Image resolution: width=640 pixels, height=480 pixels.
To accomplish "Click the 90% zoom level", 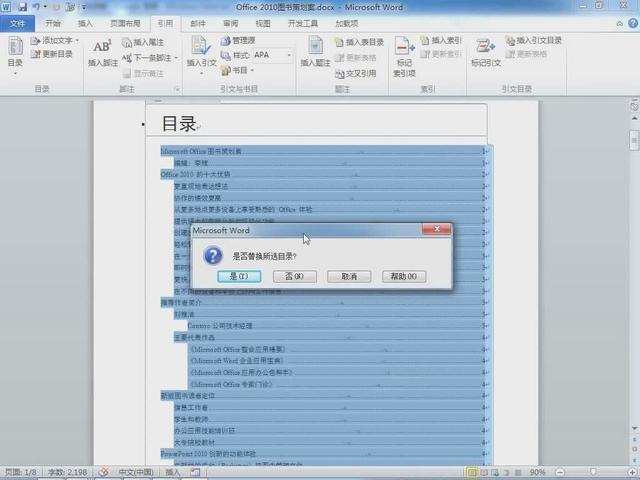I will coord(538,472).
